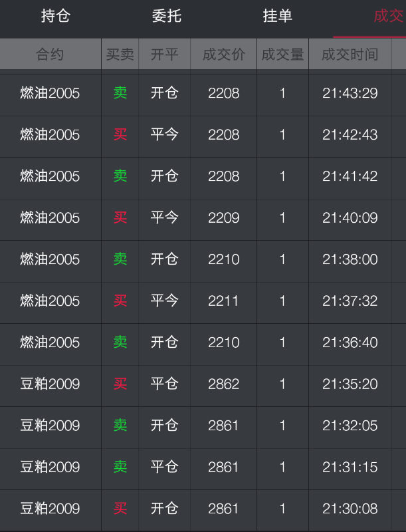Click the 买卖 column header
The height and width of the screenshot is (532, 406).
(120, 55)
